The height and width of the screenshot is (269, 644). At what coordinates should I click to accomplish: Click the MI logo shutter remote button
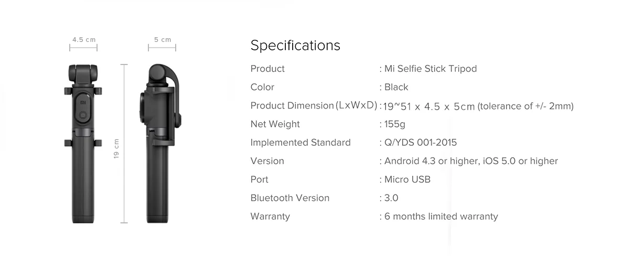coord(83,109)
